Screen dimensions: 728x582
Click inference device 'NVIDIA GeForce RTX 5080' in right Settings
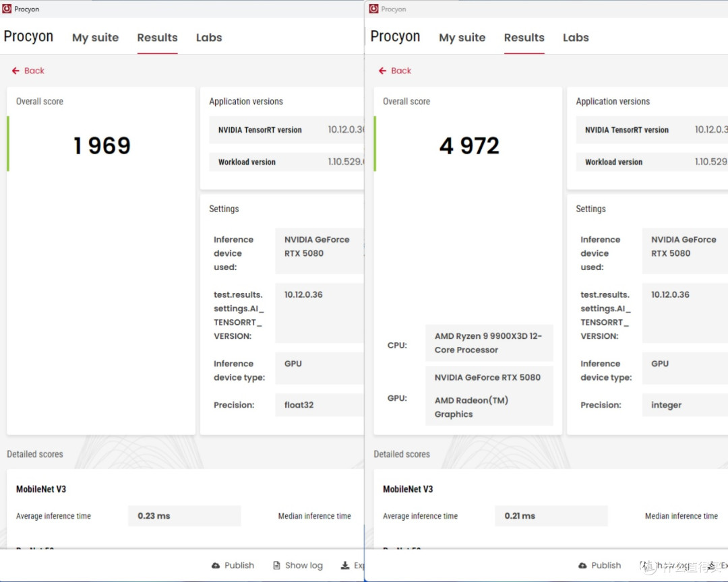tap(684, 247)
